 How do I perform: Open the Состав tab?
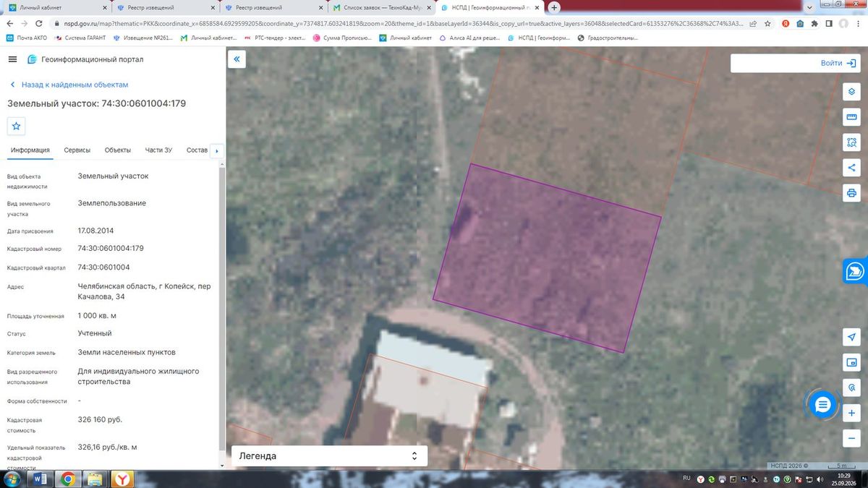197,150
